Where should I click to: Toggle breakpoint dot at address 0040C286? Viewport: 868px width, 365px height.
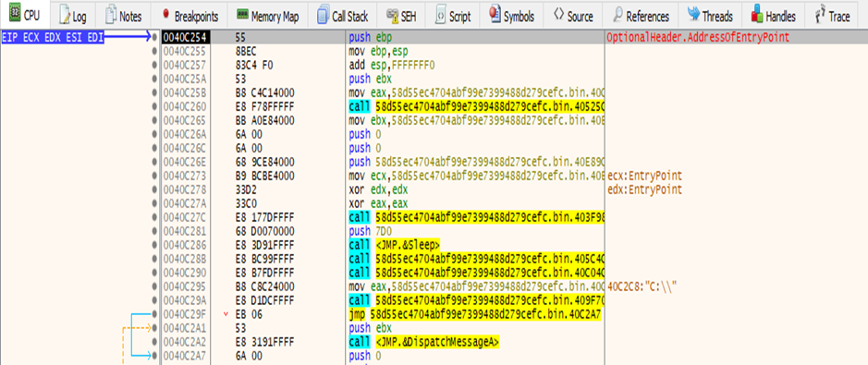(x=154, y=245)
